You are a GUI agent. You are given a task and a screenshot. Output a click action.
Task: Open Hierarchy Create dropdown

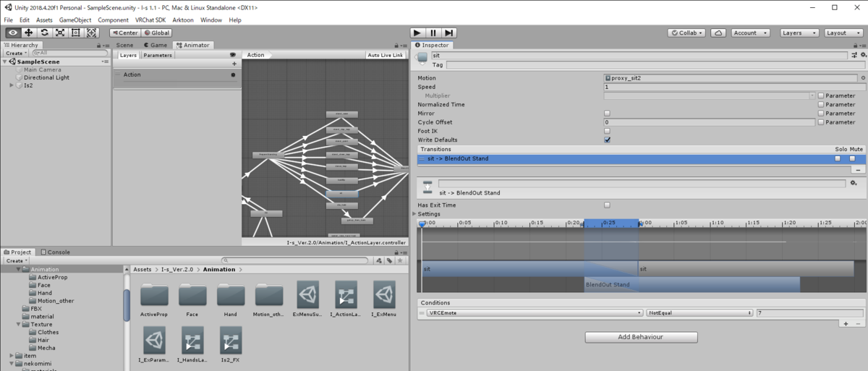tap(15, 53)
